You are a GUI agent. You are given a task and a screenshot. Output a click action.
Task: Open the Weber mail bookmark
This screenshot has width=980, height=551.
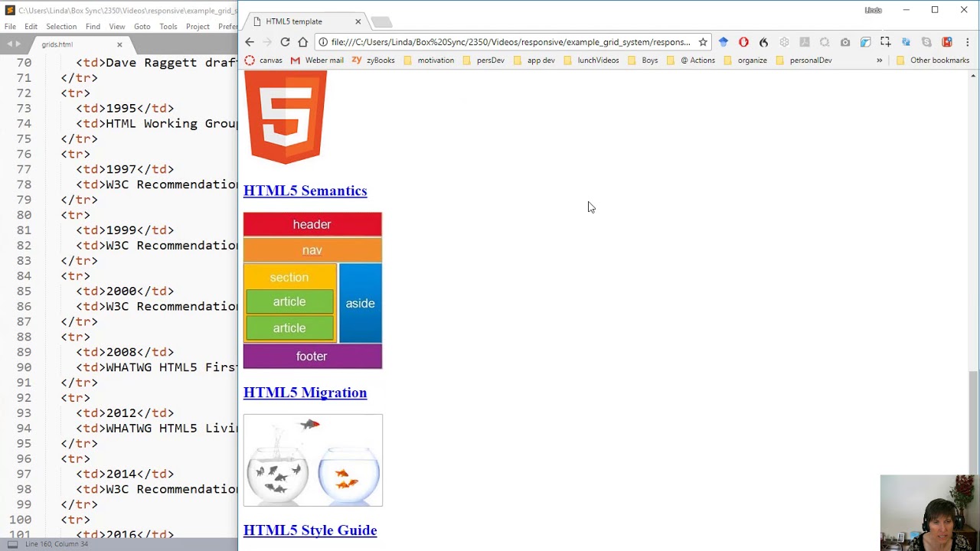coord(317,60)
